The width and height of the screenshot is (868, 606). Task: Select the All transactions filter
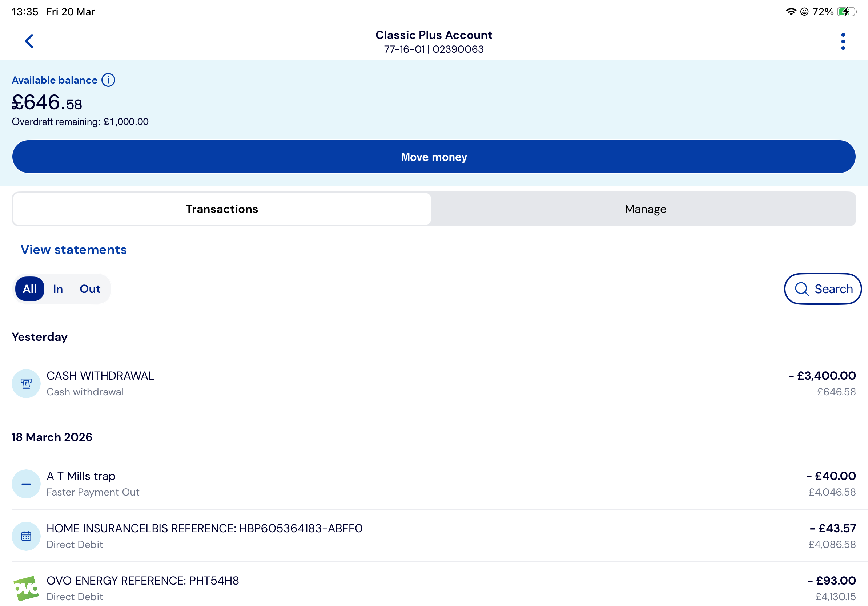coord(29,289)
